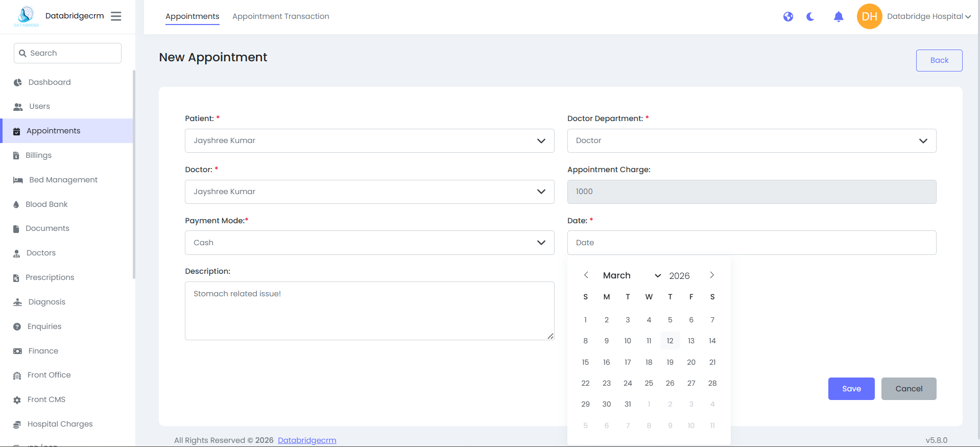The image size is (980, 447).
Task: Click the Description text area
Action: [369, 311]
